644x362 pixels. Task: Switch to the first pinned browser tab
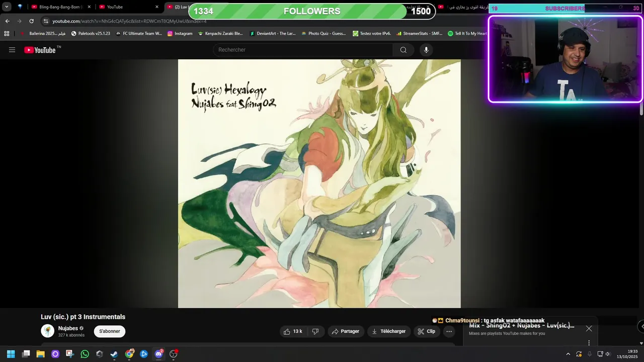click(20, 7)
